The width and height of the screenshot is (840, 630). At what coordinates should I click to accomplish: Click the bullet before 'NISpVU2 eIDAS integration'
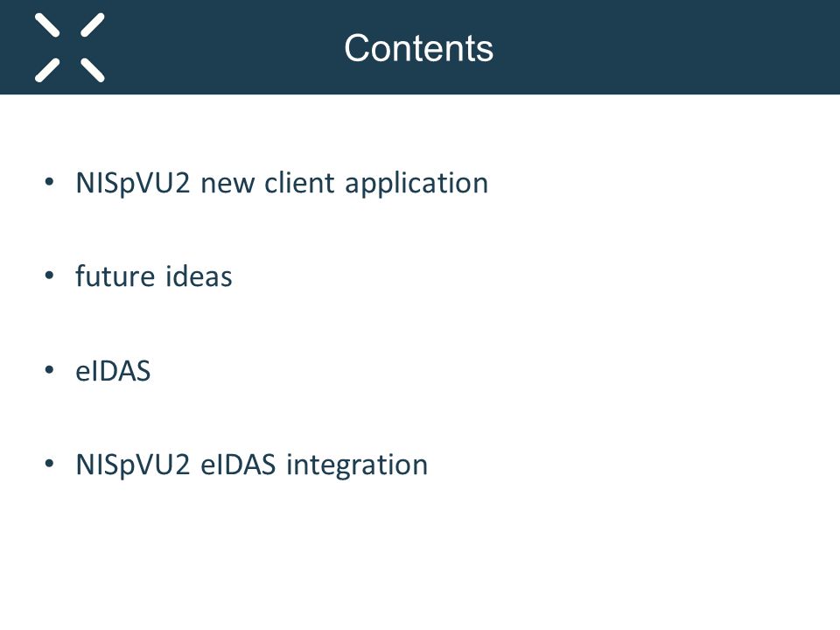click(x=49, y=464)
